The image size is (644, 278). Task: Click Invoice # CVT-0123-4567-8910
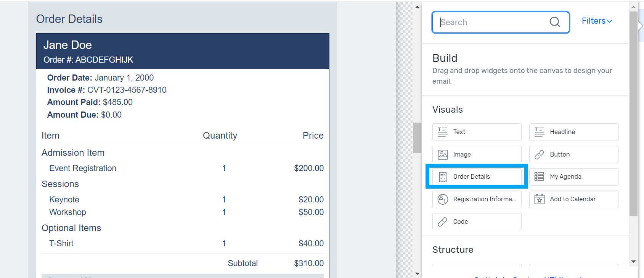[x=107, y=90]
